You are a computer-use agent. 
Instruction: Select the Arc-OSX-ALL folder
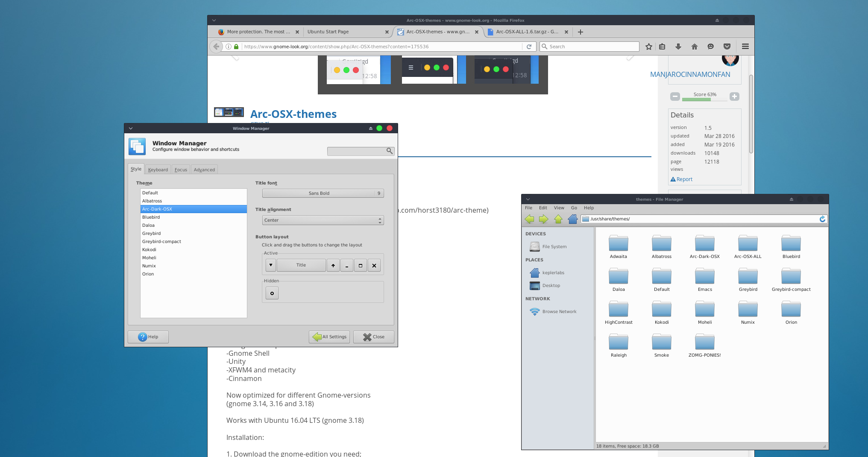click(x=748, y=247)
